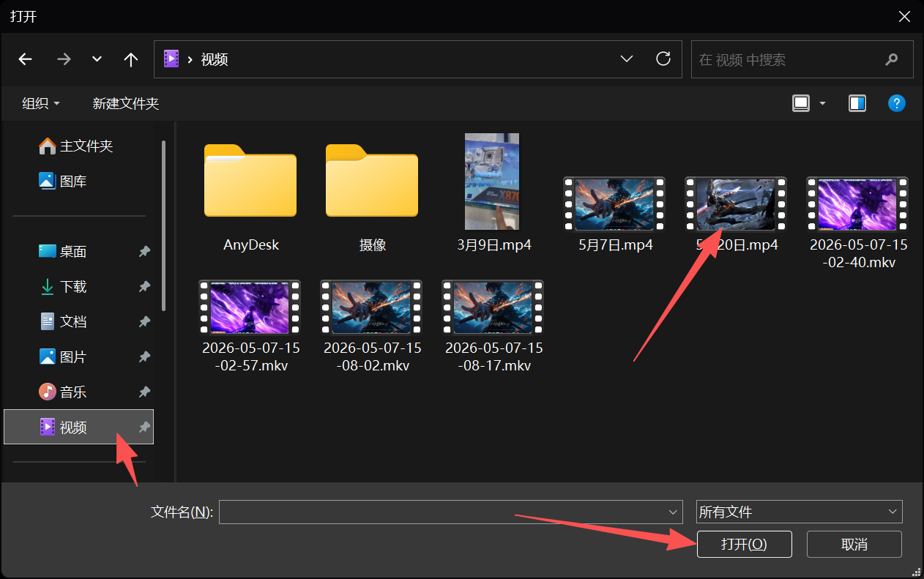
Task: Select 2026-05-07-15-08-17.mkv file
Action: (493, 326)
